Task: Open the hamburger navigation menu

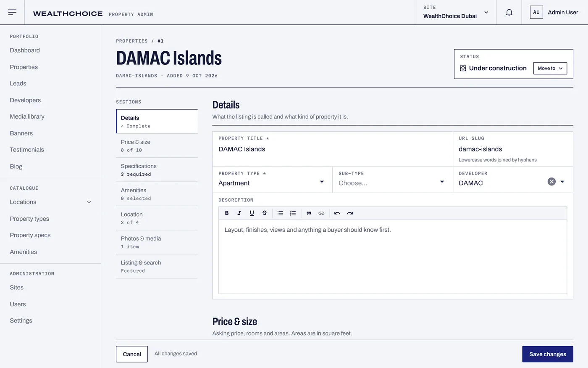Action: (x=12, y=12)
